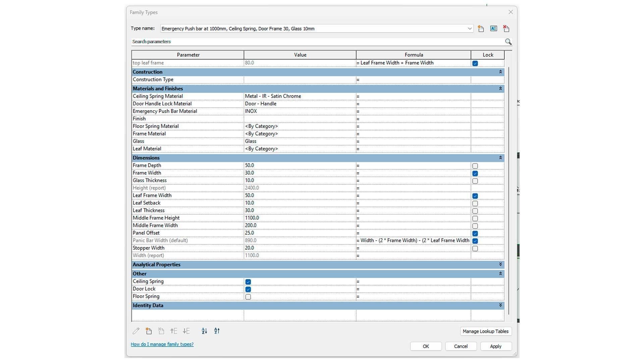Expand the Analytical Properties group
Image resolution: width=644 pixels, height=362 pixels.
(500, 264)
